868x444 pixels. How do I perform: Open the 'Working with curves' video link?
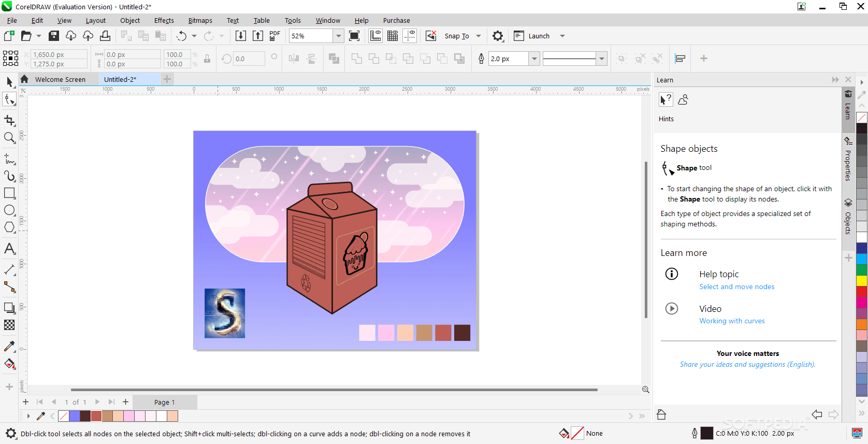coord(732,321)
